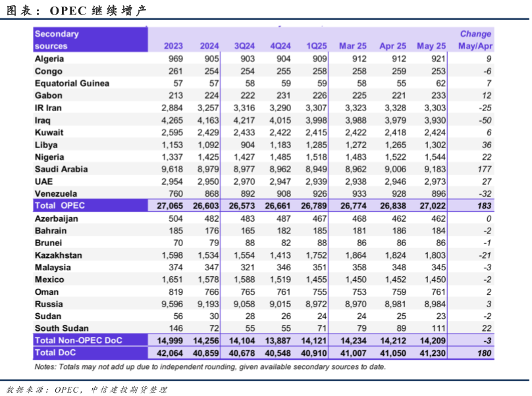Click the "Congo" row label
The width and height of the screenshot is (532, 396).
(49, 71)
